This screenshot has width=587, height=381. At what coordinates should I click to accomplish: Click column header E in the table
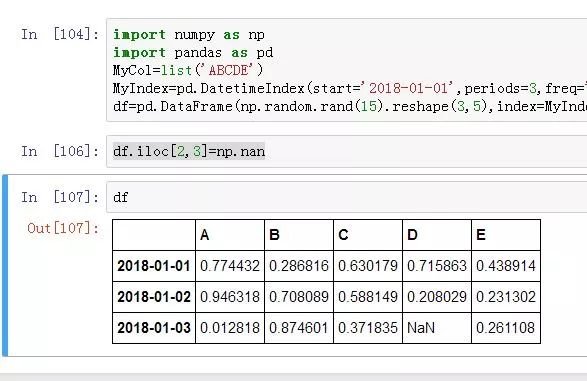click(x=506, y=235)
